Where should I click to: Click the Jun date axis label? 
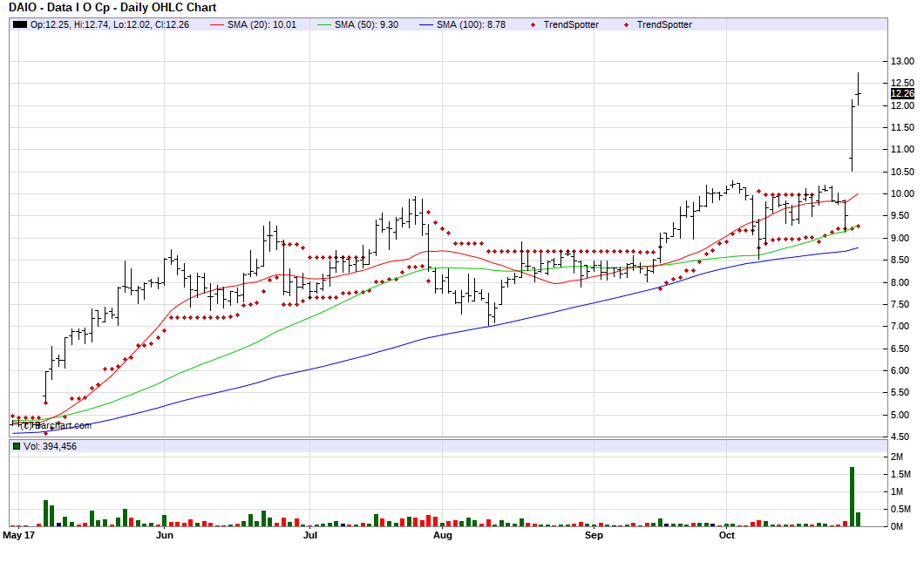(165, 536)
